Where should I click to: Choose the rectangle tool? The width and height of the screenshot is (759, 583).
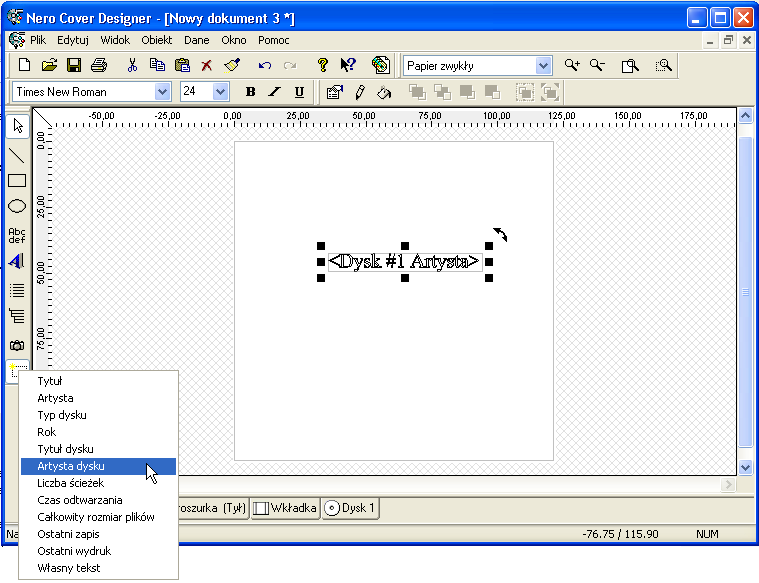17,181
